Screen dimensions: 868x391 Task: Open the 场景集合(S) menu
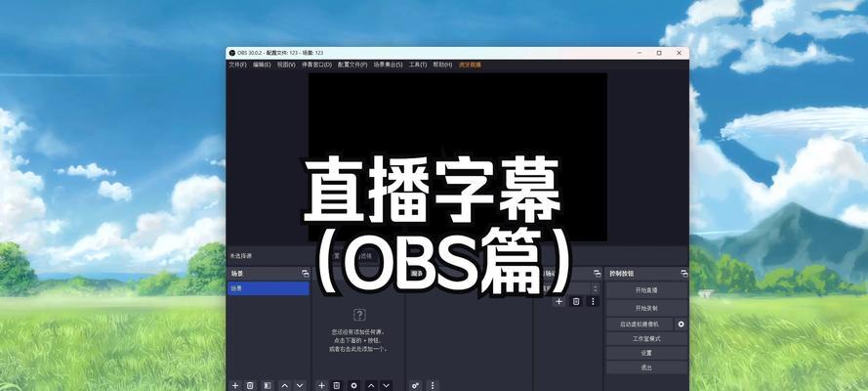[388, 65]
